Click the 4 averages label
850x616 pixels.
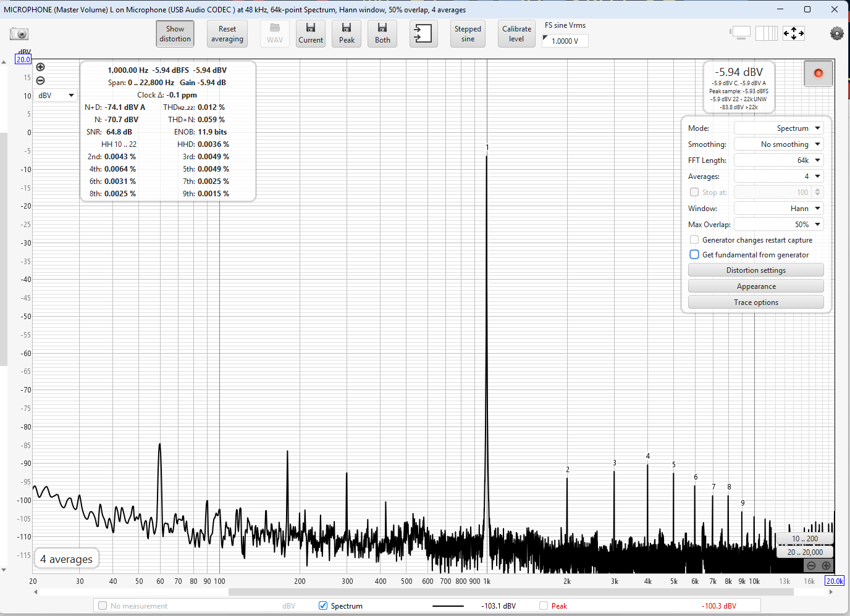pyautogui.click(x=66, y=559)
